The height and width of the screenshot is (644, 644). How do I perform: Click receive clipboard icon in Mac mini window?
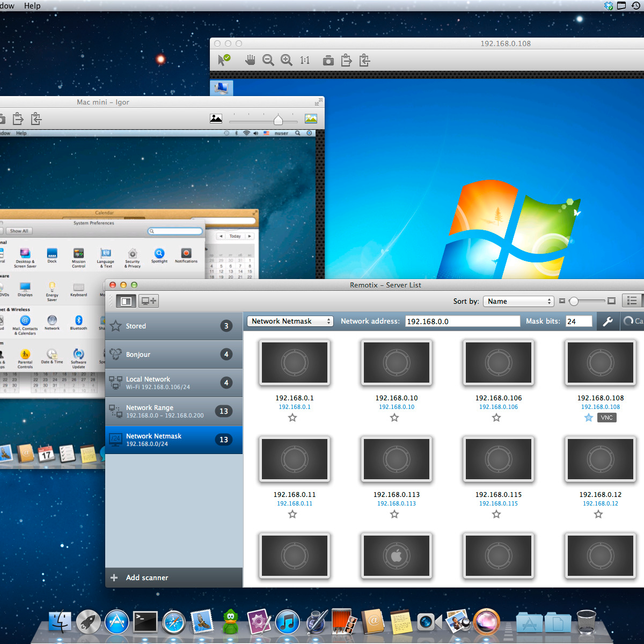tap(36, 119)
